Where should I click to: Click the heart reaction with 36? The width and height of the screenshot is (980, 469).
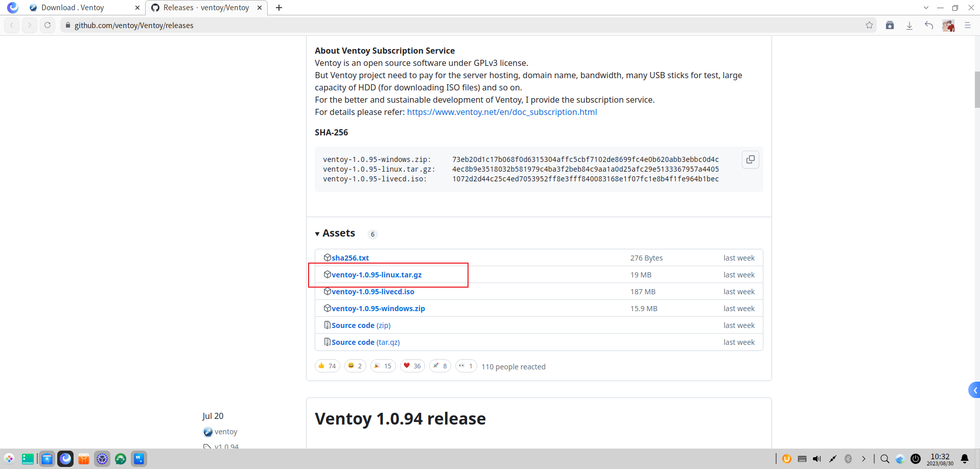click(412, 366)
